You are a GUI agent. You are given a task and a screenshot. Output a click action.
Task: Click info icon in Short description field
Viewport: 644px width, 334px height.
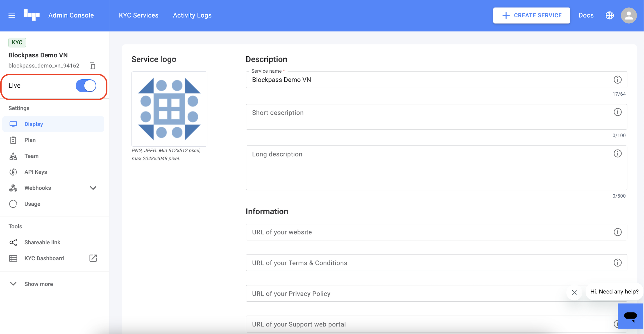(617, 112)
